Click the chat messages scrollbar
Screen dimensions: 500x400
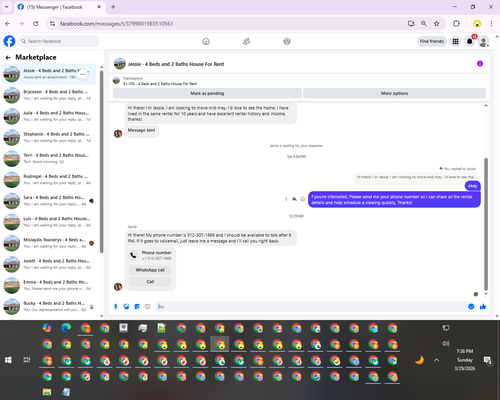(486, 224)
